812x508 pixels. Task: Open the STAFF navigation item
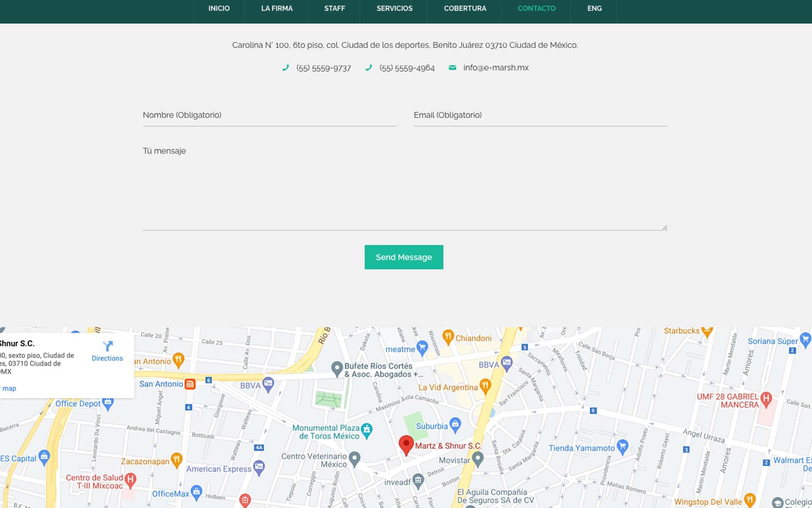(334, 8)
